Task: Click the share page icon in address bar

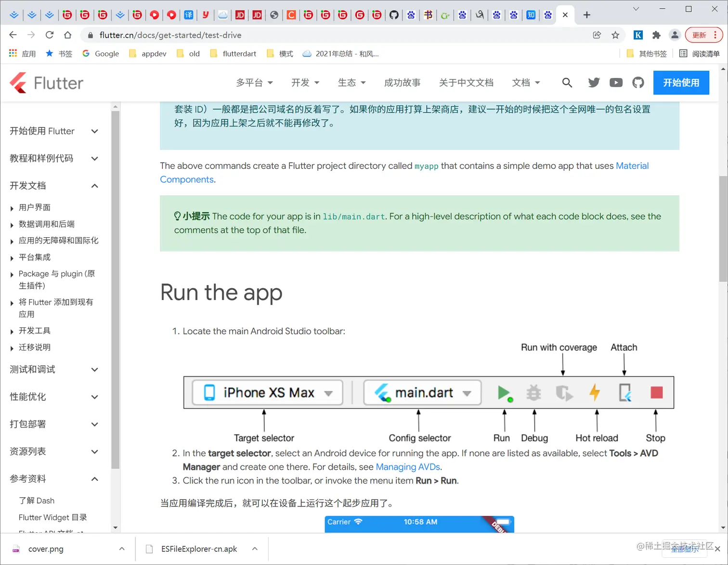Action: (x=597, y=35)
